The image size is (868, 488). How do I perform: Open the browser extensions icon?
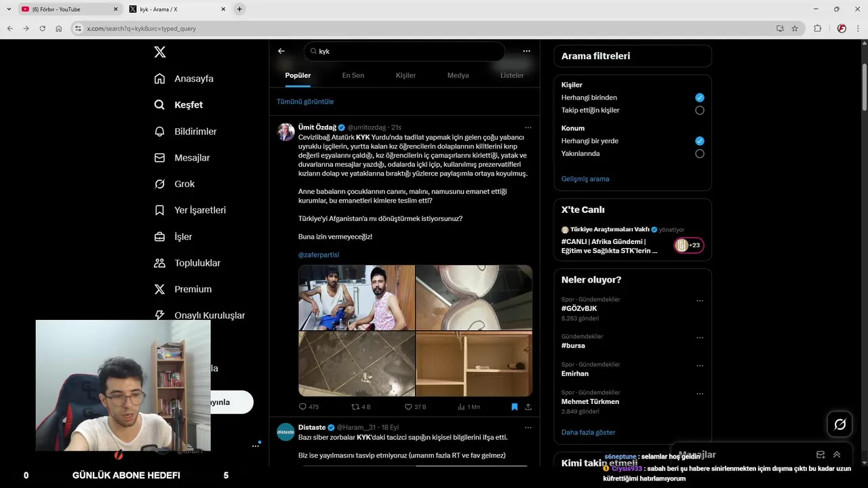coord(817,28)
